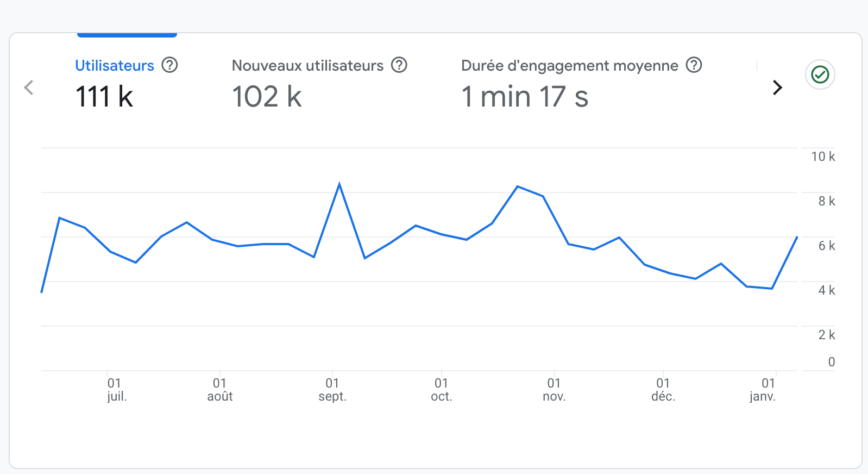
Task: Click the 102 k new users value
Action: (267, 97)
